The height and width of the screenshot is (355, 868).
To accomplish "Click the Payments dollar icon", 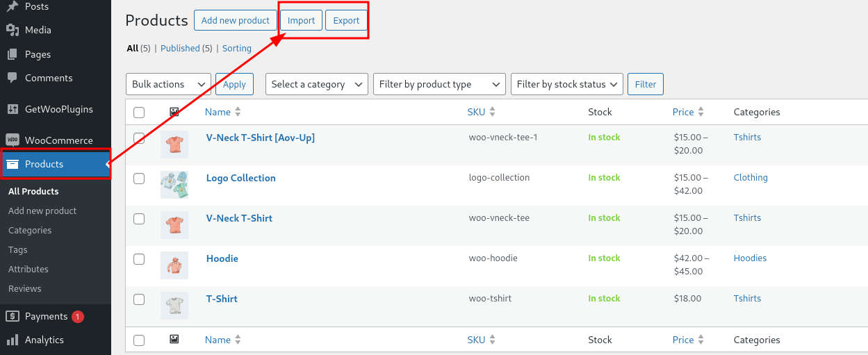I will (12, 316).
